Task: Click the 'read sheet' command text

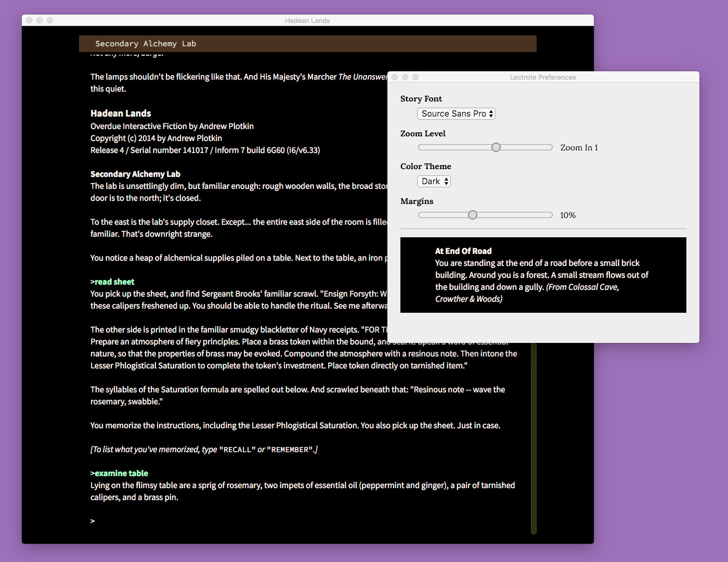Action: [113, 282]
